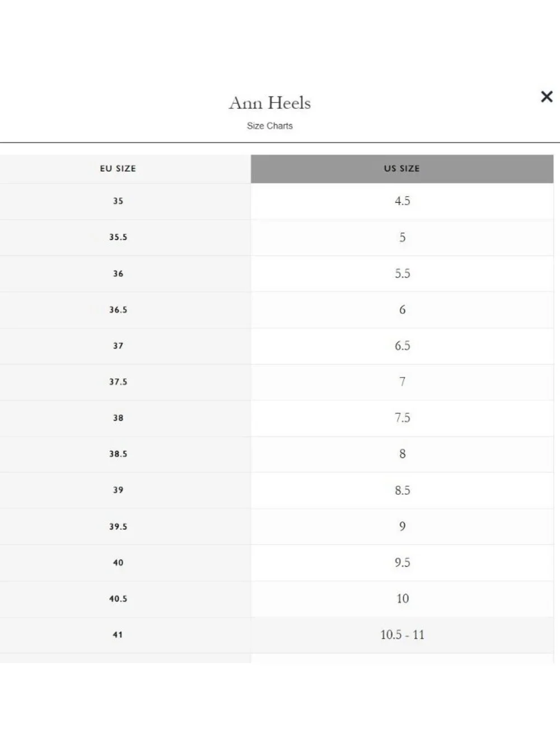
Task: Click US size 10.5 - 11 value
Action: point(402,635)
